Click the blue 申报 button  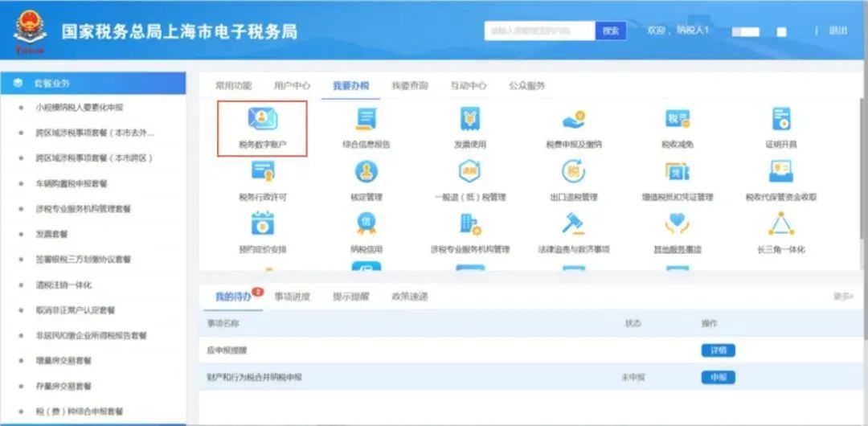click(x=718, y=377)
